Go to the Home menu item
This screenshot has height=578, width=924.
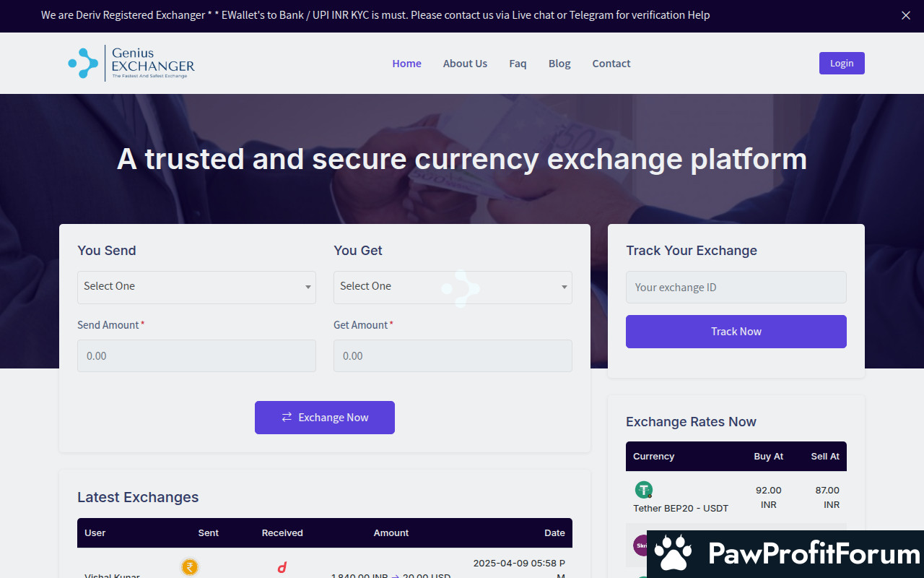[x=406, y=64]
